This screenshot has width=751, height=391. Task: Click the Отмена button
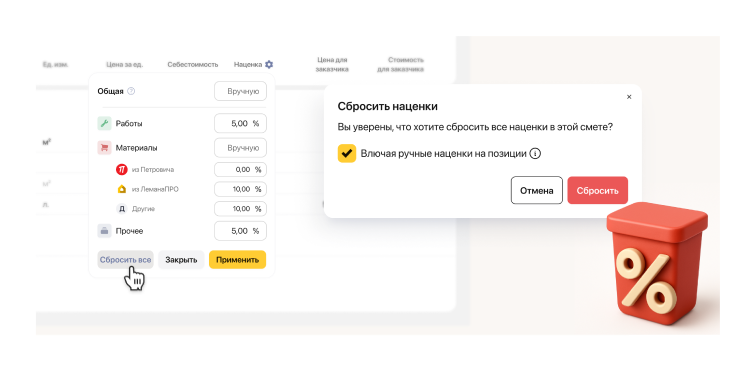[536, 190]
